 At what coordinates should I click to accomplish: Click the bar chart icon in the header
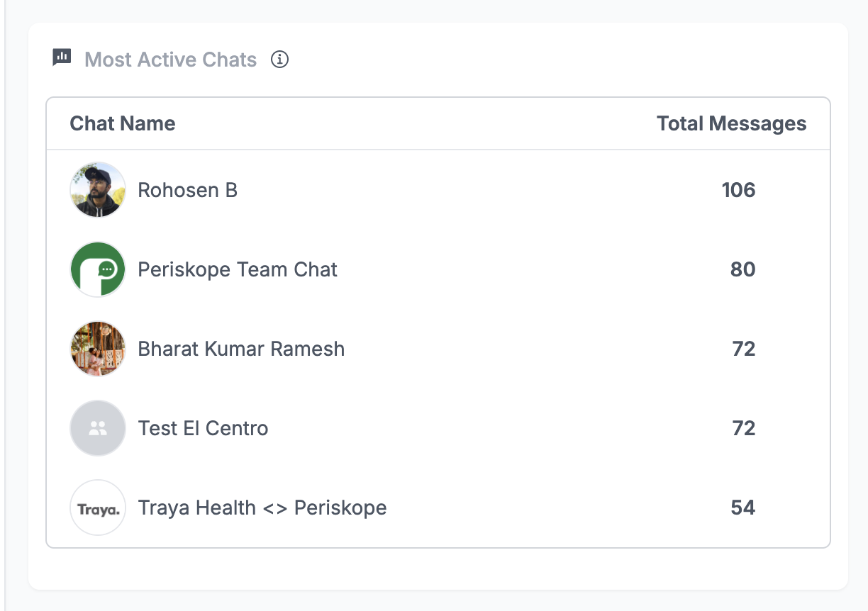tap(62, 58)
